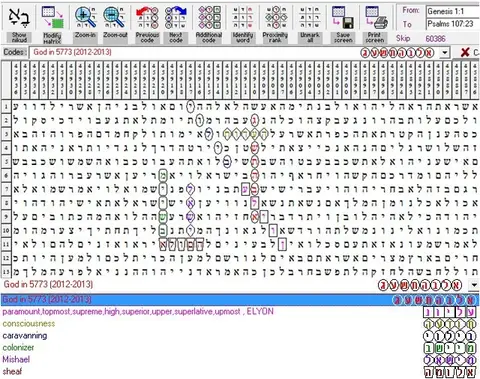Toggle Show nikud icon
The width and height of the screenshot is (480, 379).
19,18
